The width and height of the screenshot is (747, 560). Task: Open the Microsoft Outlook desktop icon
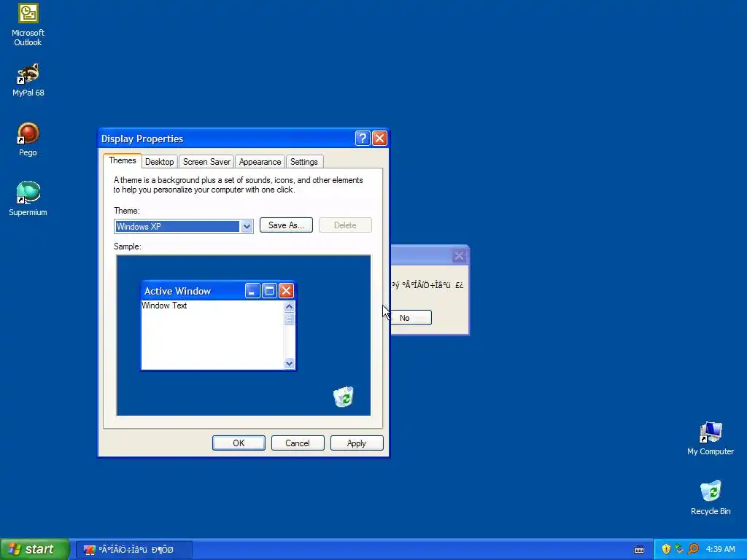[28, 25]
